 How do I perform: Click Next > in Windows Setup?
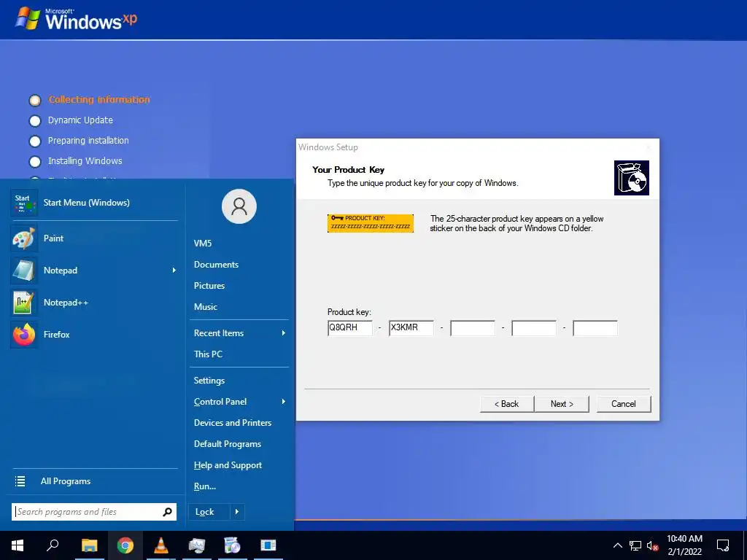point(562,404)
